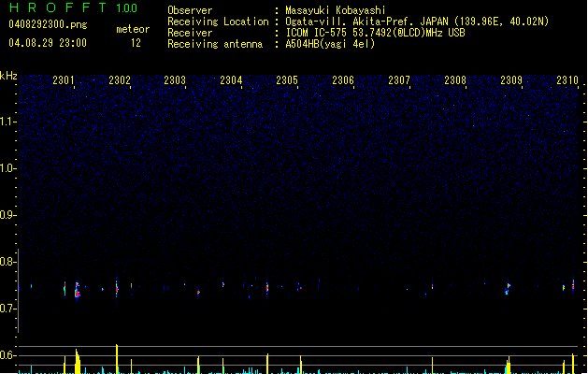Click the date stamp 04.08.29 23:00
588x374 pixels.
click(x=48, y=43)
